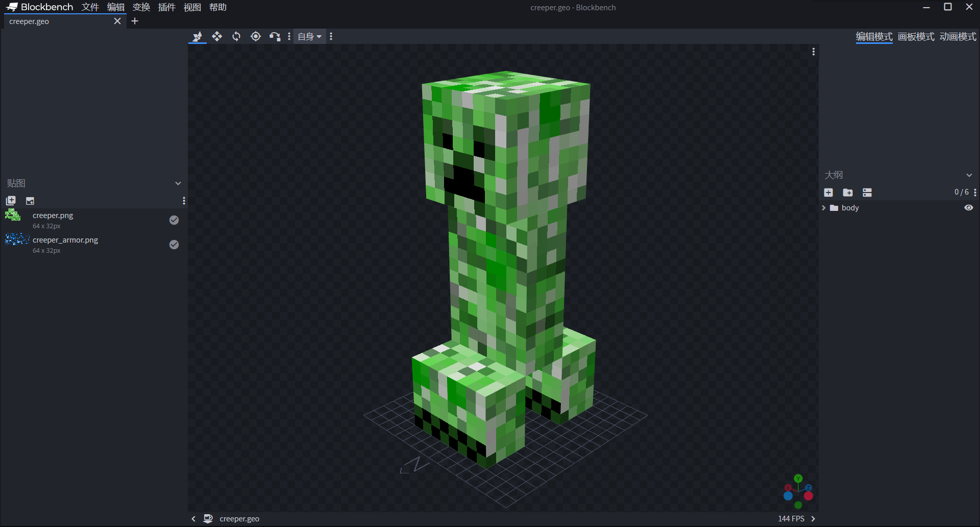Click the creeper.png texture name

53,215
